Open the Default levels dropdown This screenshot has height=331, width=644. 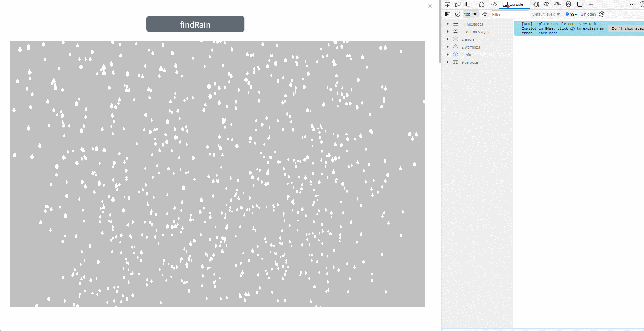[546, 14]
